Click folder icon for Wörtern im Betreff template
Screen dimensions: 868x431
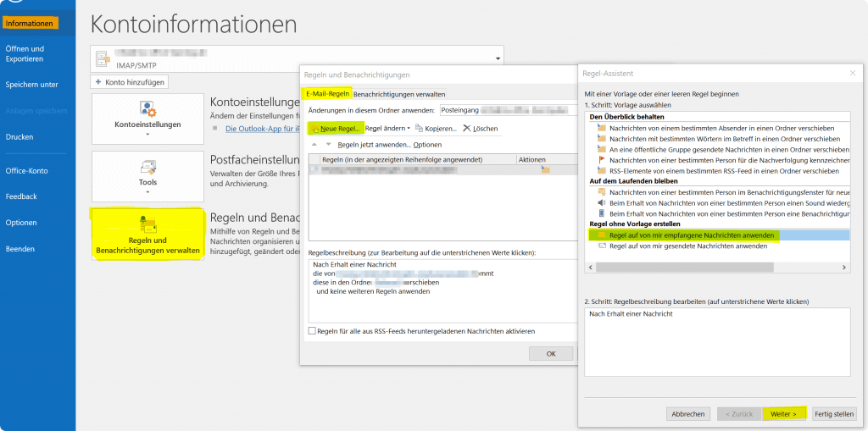click(602, 138)
